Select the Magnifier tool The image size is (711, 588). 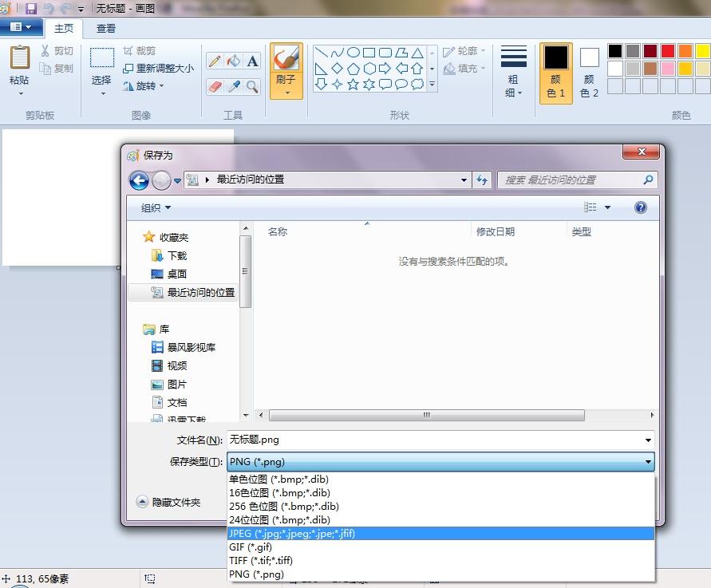(x=253, y=86)
